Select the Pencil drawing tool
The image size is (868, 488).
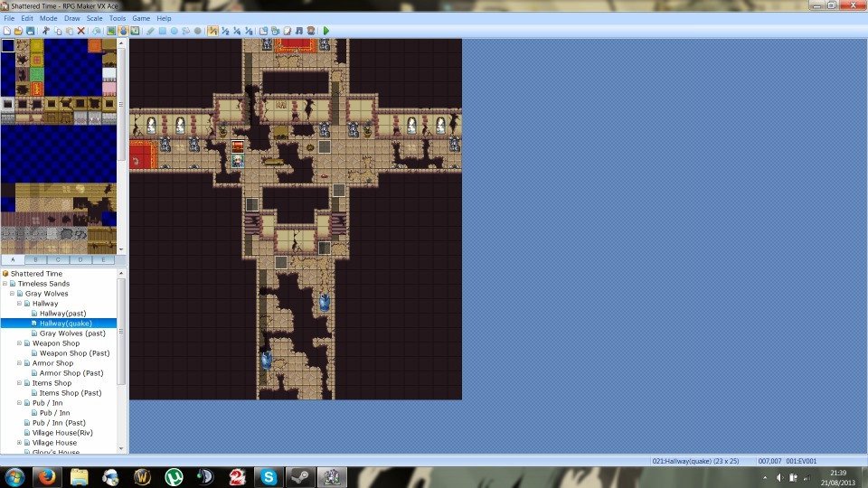pyautogui.click(x=149, y=31)
